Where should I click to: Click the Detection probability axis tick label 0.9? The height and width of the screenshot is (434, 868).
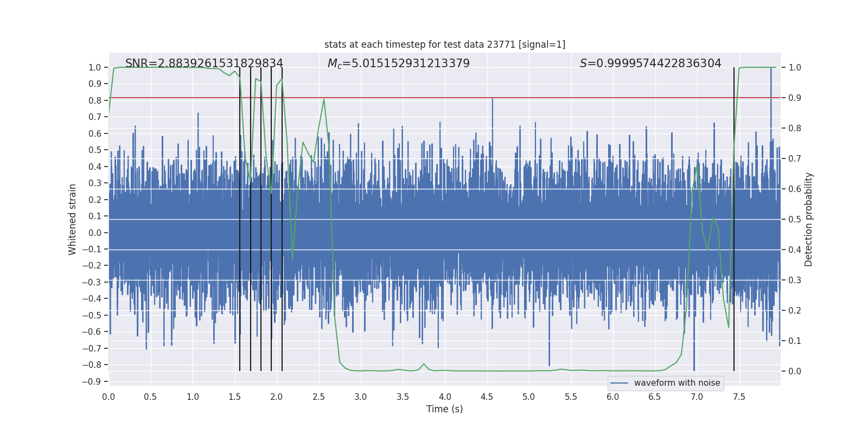pos(795,98)
